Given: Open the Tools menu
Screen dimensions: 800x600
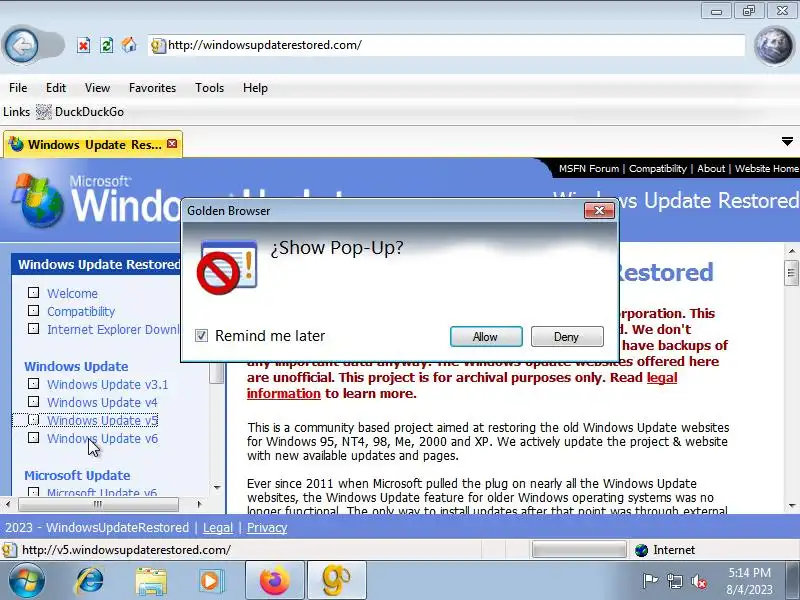Looking at the screenshot, I should point(209,88).
